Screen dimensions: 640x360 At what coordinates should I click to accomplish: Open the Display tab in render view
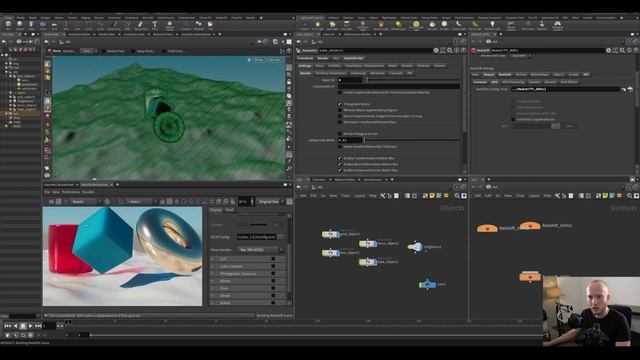coord(216,210)
